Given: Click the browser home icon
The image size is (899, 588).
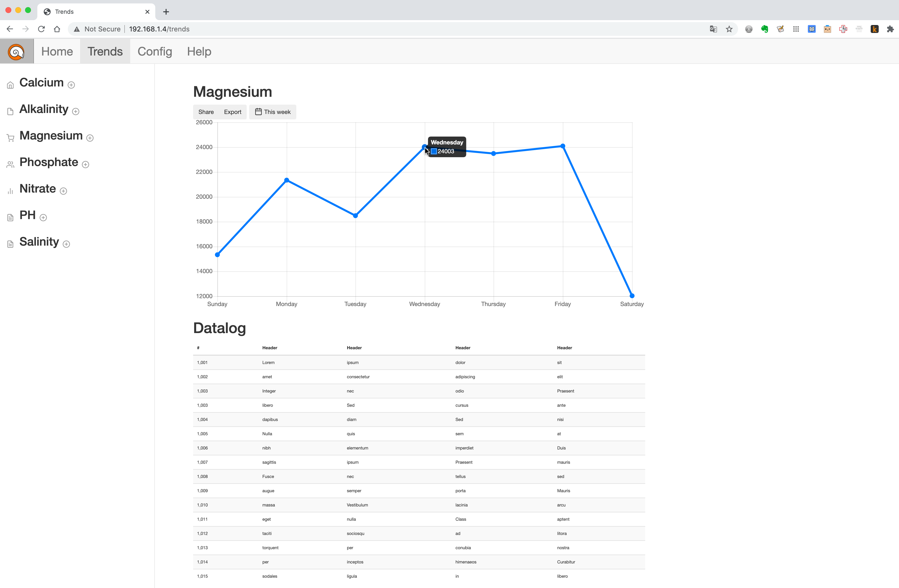Looking at the screenshot, I should [x=57, y=29].
